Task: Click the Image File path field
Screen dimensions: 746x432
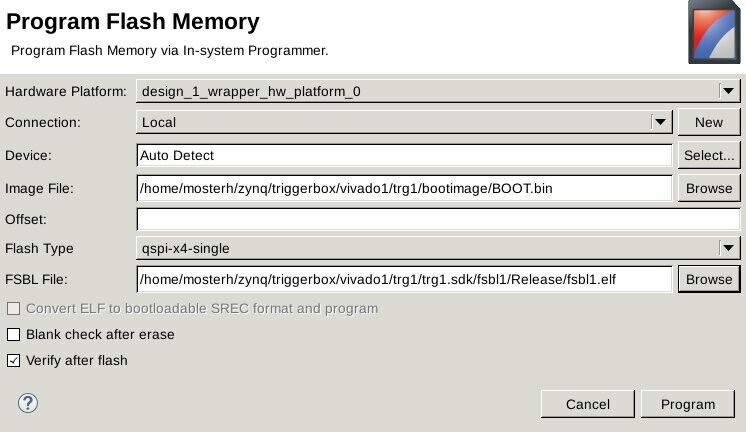Action: [x=404, y=188]
